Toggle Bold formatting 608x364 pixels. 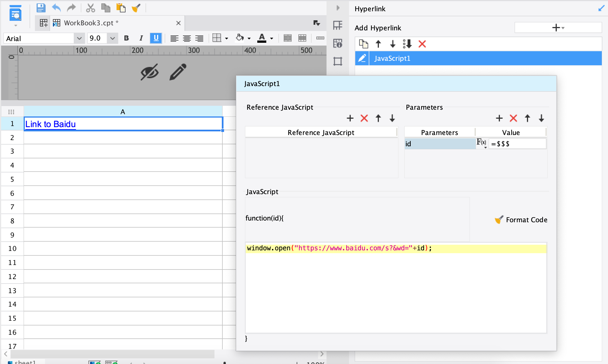point(126,38)
